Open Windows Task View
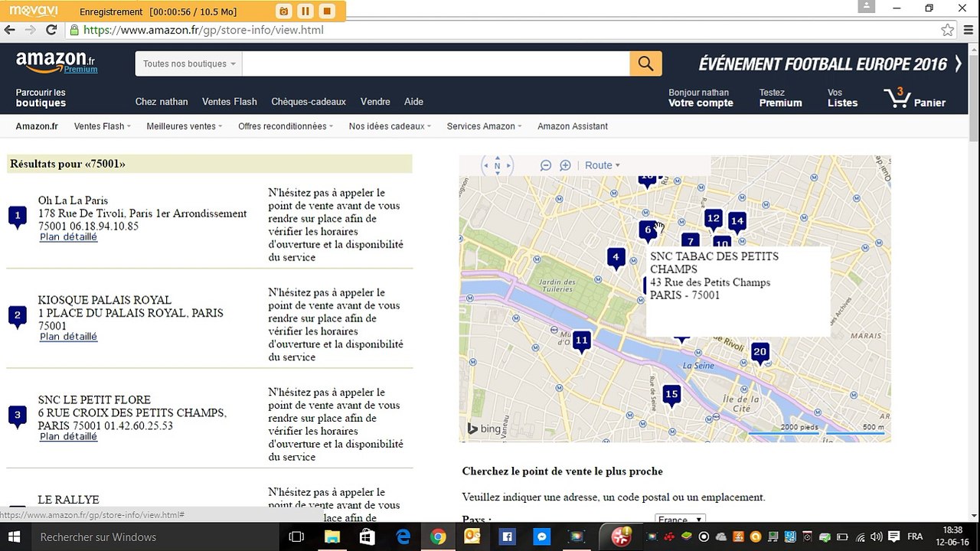 tap(296, 537)
